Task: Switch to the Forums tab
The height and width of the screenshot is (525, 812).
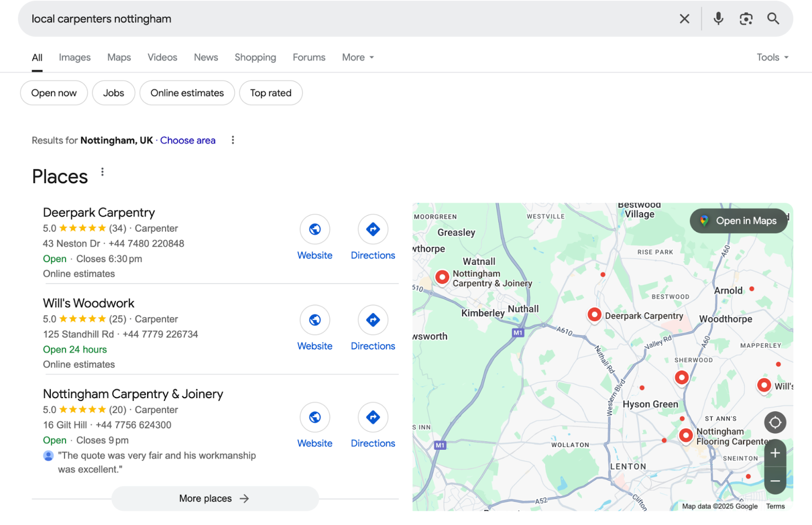Action: point(309,57)
